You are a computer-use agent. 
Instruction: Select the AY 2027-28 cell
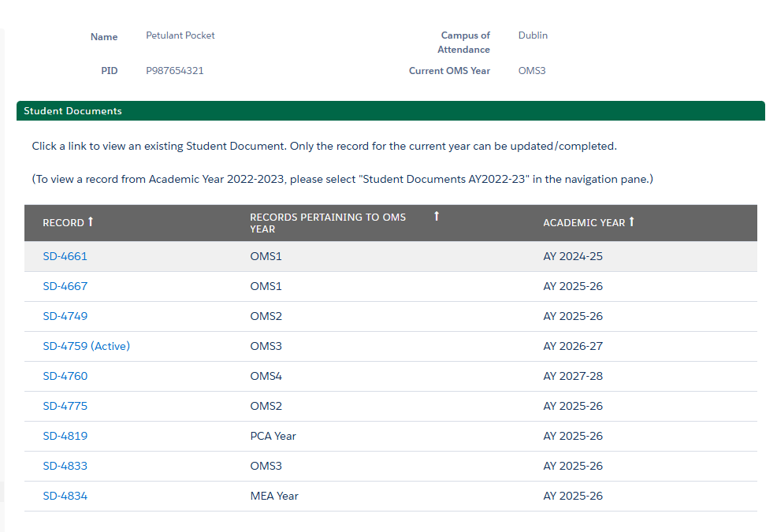(x=572, y=376)
